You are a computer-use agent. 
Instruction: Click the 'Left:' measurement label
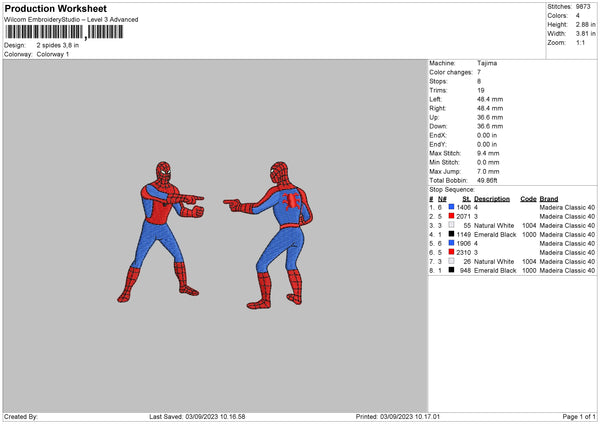(435, 99)
